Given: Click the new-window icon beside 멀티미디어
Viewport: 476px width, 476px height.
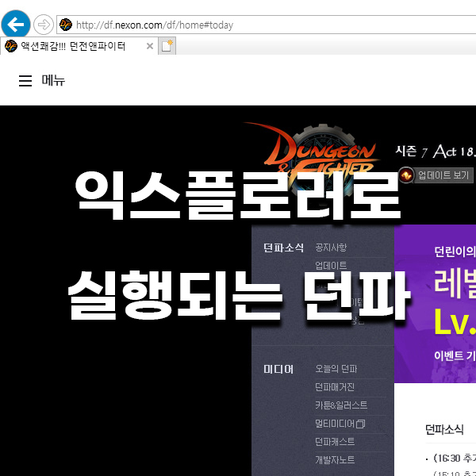Looking at the screenshot, I should coord(360,424).
